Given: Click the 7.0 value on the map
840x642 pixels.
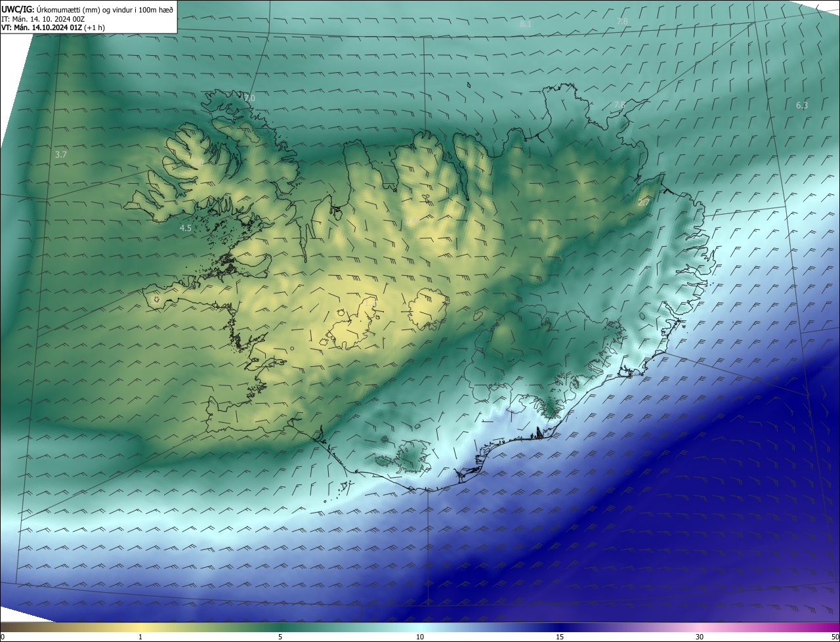Looking at the screenshot, I should 249,98.
